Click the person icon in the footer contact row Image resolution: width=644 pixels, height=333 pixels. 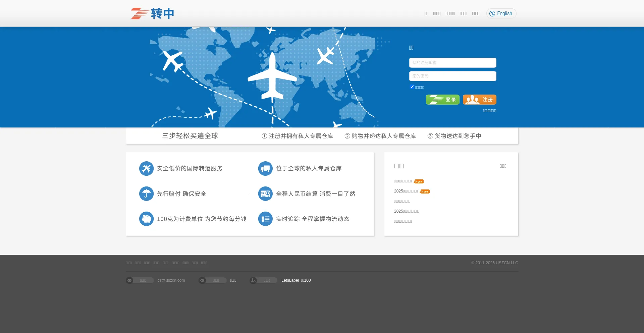(253, 280)
